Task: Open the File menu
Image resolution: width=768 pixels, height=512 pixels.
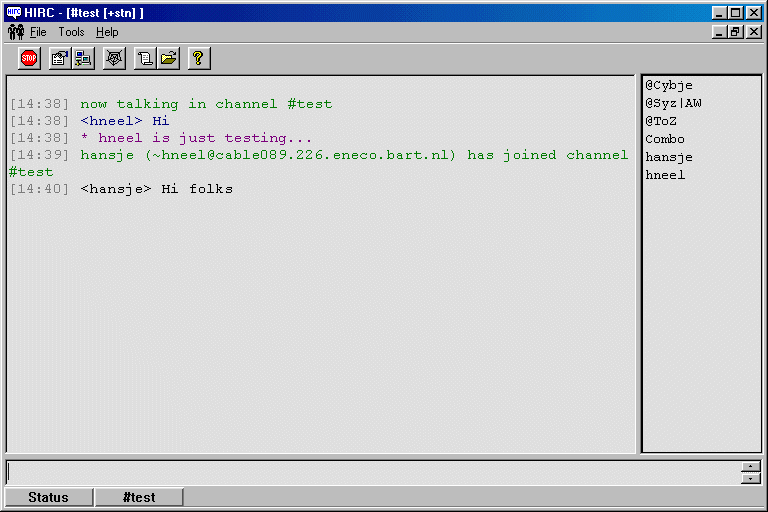Action: click(38, 32)
